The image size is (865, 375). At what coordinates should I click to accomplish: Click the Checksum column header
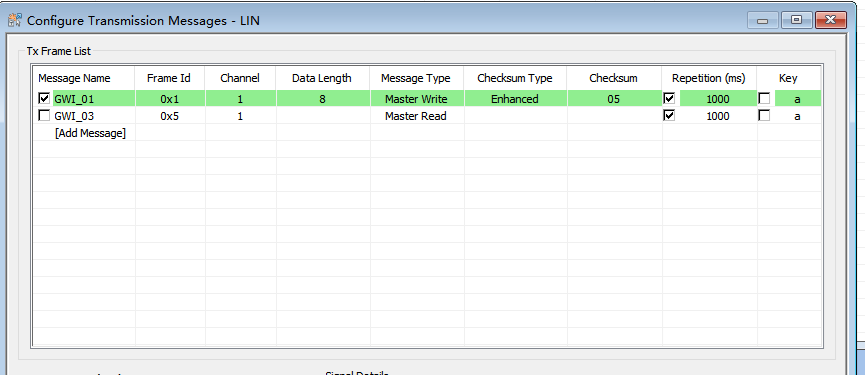(614, 78)
